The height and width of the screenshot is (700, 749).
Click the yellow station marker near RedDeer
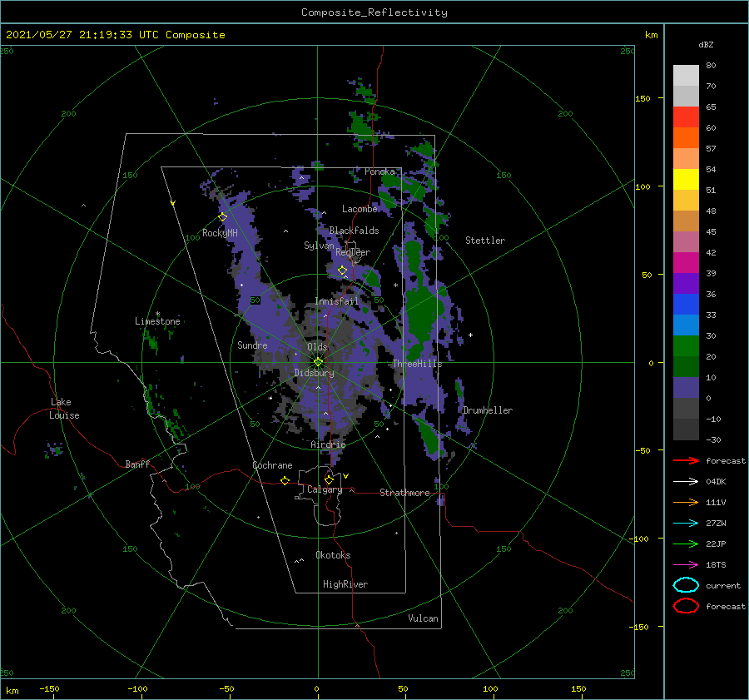point(342,271)
